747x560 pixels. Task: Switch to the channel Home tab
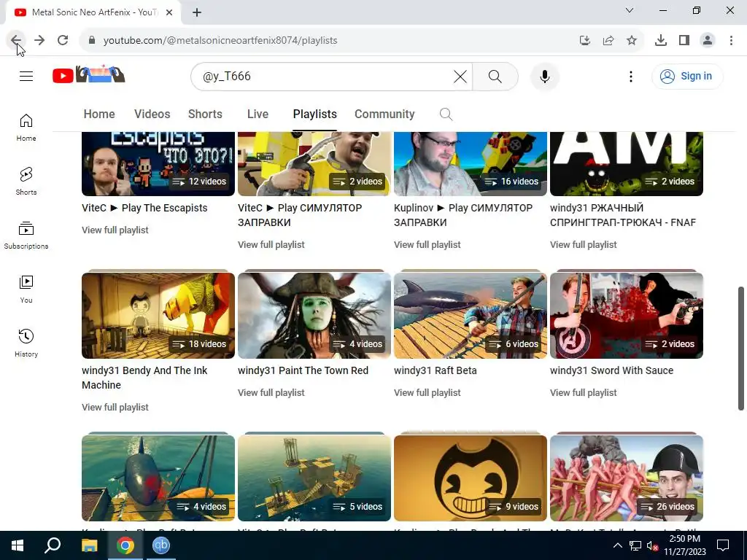pyautogui.click(x=99, y=114)
